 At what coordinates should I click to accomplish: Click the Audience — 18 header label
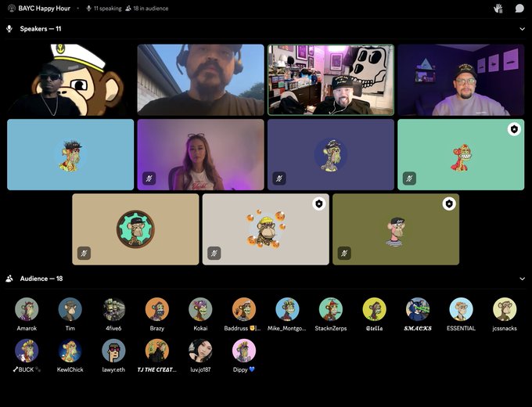[x=41, y=279]
